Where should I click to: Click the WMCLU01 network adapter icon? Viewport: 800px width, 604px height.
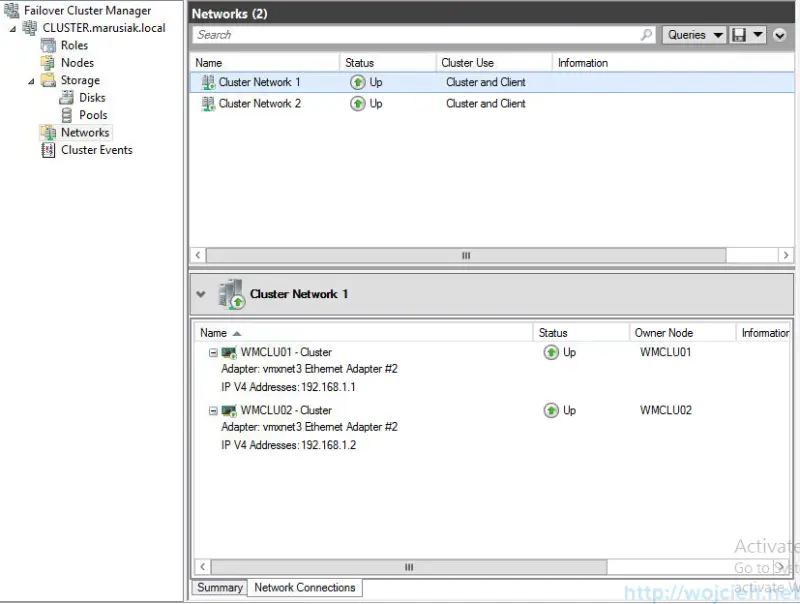[229, 352]
